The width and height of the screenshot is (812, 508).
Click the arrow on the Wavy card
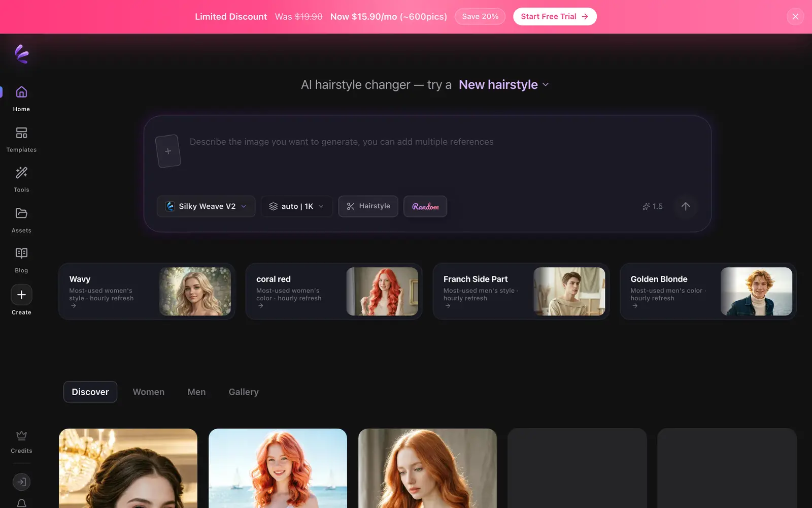tap(74, 306)
